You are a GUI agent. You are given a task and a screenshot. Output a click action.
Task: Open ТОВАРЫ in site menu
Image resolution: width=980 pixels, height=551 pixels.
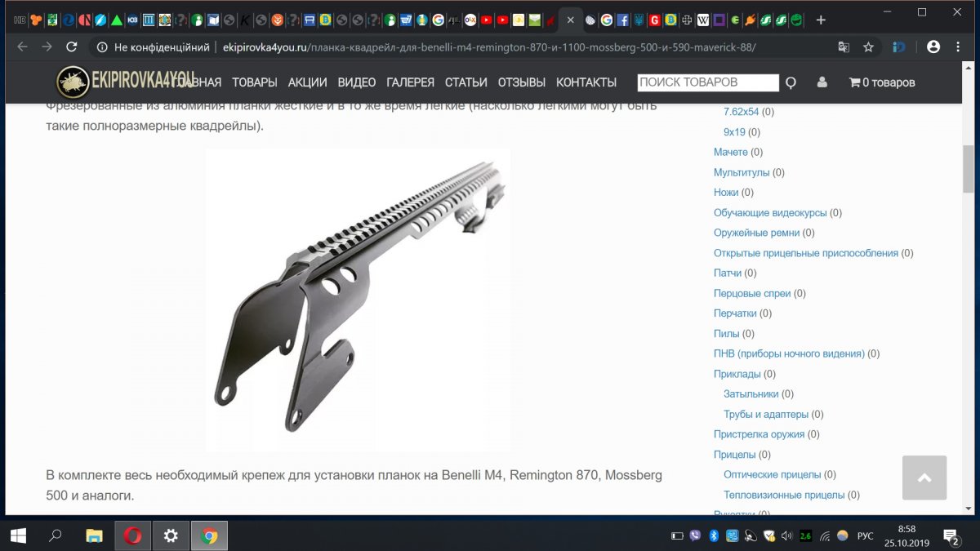click(x=255, y=82)
